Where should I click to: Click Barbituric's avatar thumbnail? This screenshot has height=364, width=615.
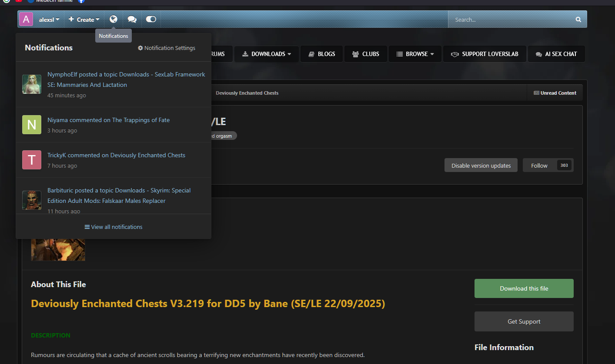[x=32, y=200]
